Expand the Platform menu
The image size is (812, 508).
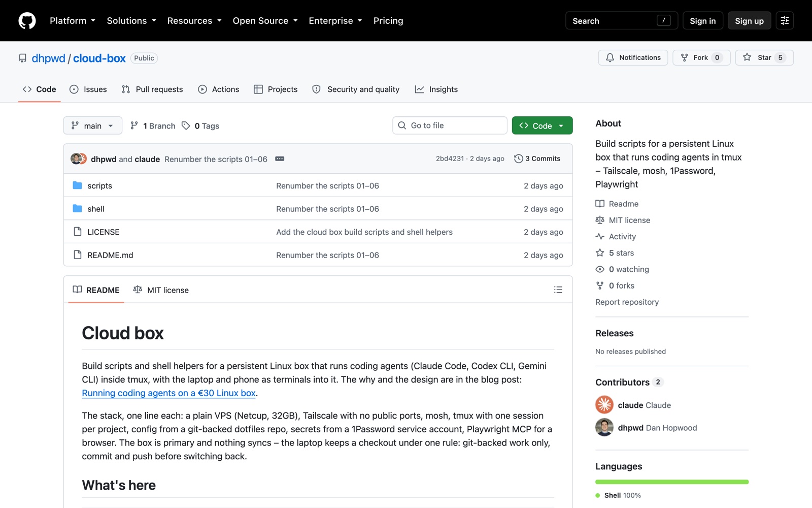click(x=72, y=21)
